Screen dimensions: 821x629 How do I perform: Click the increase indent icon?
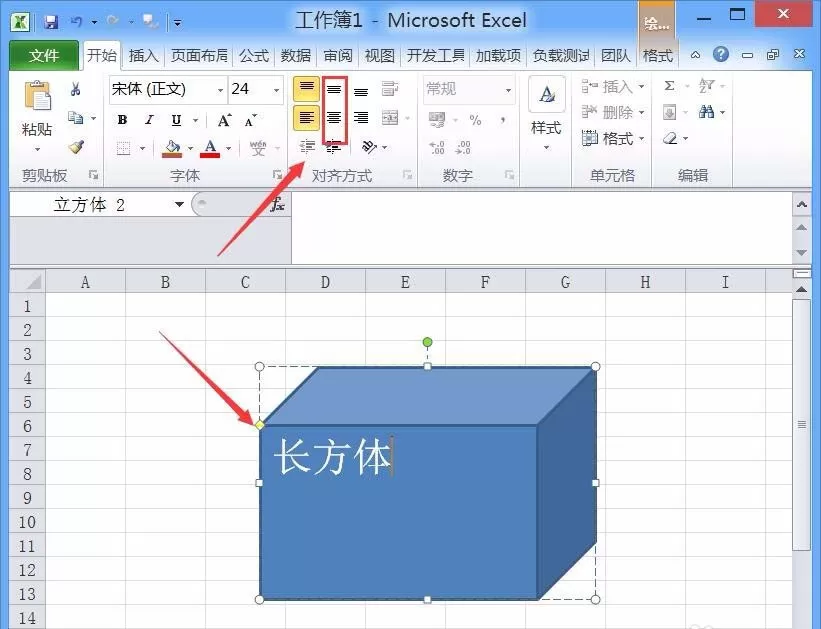334,148
